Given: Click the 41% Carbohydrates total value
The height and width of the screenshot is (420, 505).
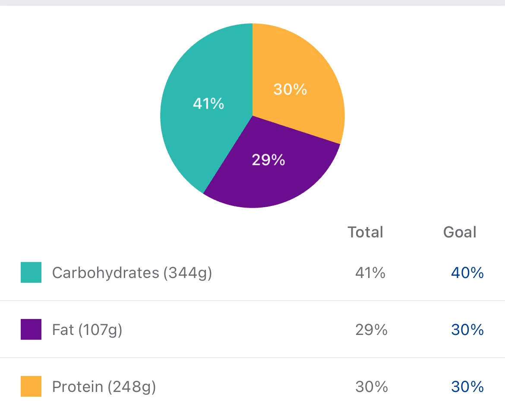Looking at the screenshot, I should (x=370, y=273).
